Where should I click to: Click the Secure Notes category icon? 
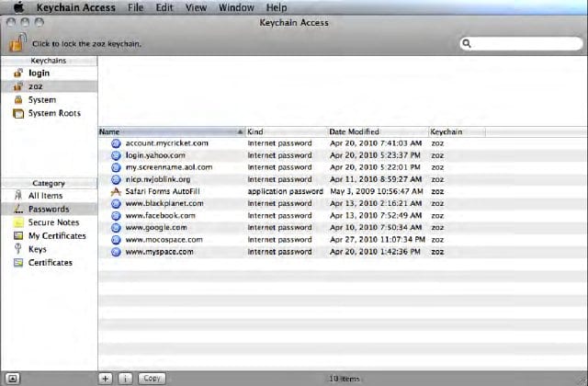pyautogui.click(x=18, y=222)
